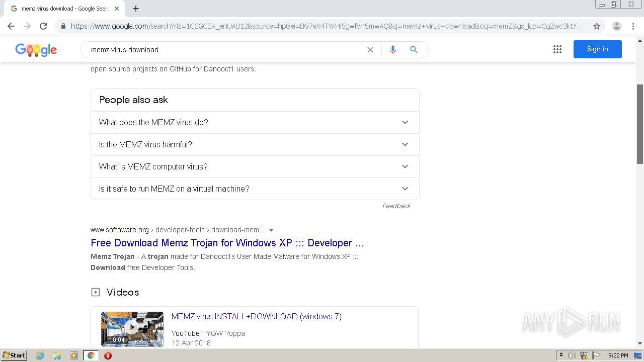The height and width of the screenshot is (362, 644).
Task: Clear the search query with X
Action: (370, 50)
